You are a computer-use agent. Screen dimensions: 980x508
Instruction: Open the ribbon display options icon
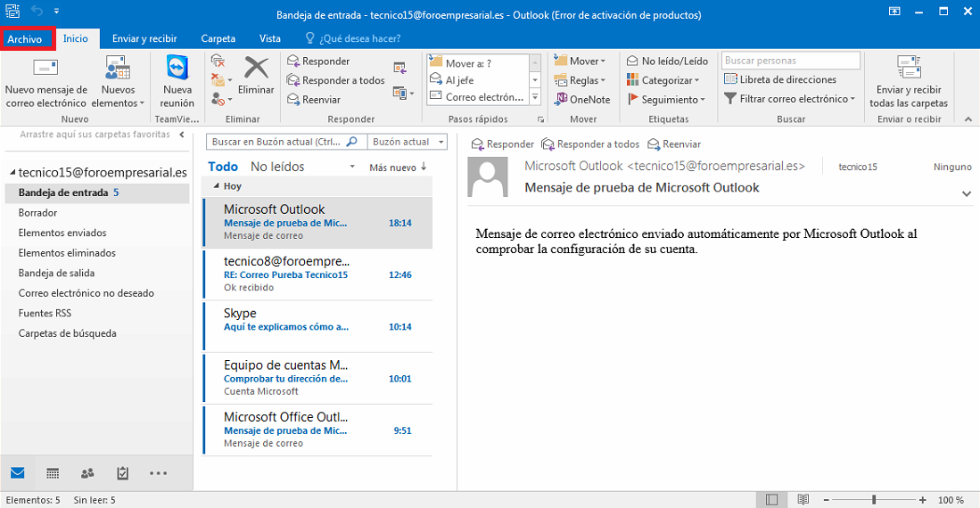(895, 12)
